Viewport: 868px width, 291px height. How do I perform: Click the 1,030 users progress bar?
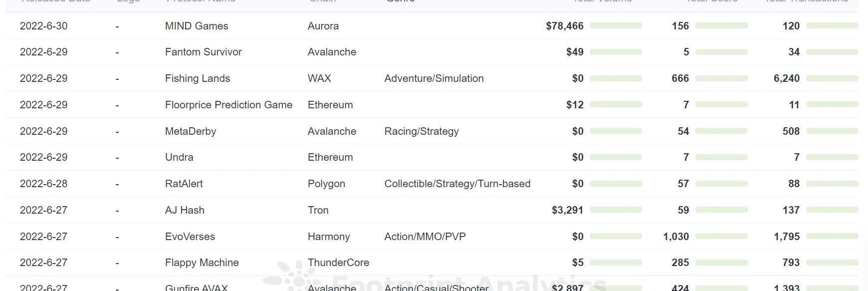click(721, 237)
